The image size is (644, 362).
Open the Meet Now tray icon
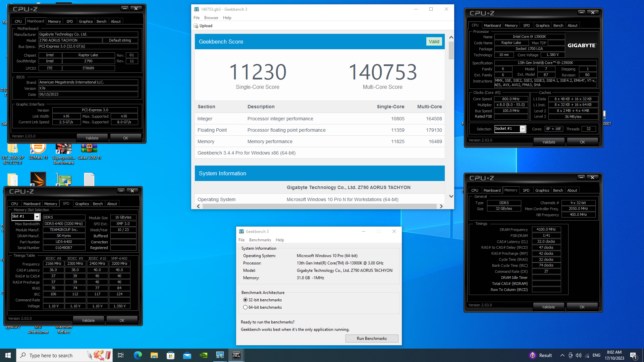point(571,355)
